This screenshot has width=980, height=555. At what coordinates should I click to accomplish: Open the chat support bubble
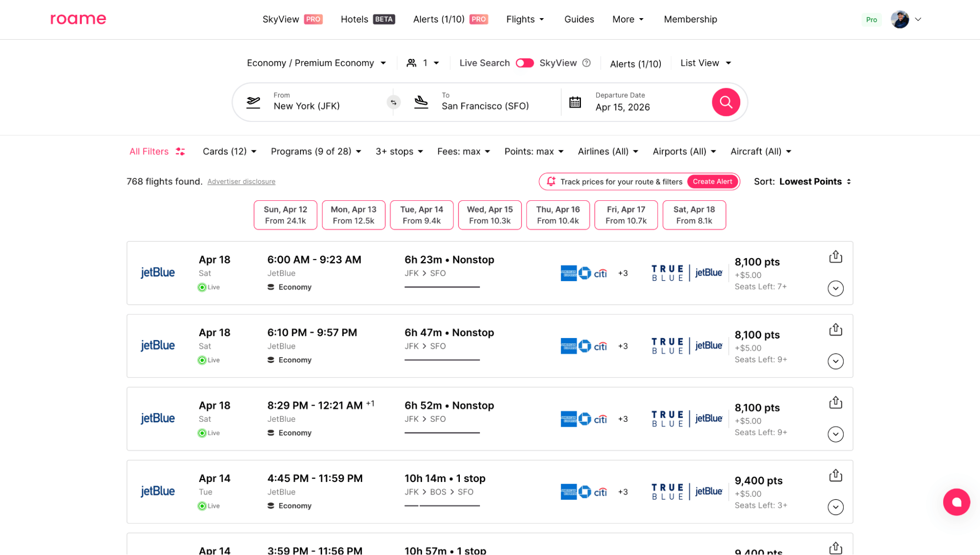[956, 502]
